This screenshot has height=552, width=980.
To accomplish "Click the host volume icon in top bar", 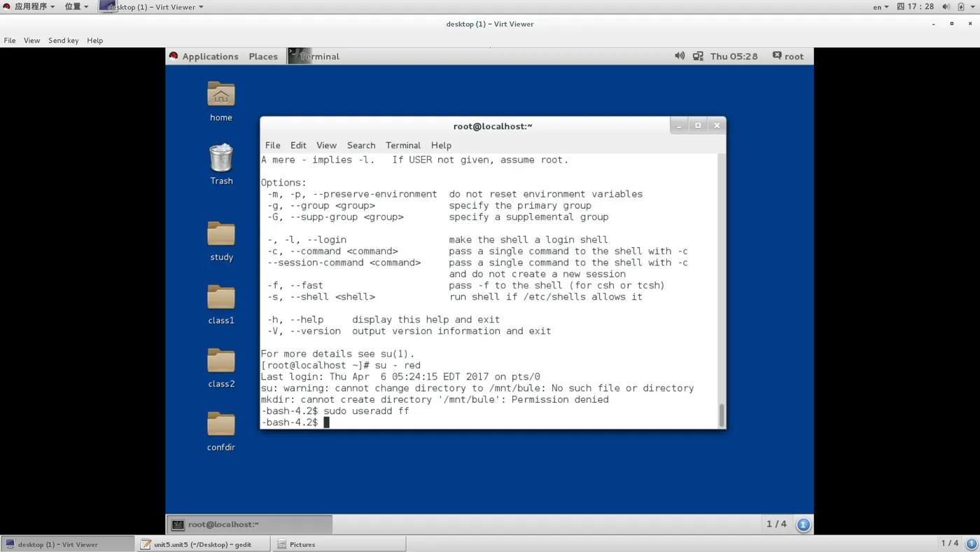I will point(946,6).
